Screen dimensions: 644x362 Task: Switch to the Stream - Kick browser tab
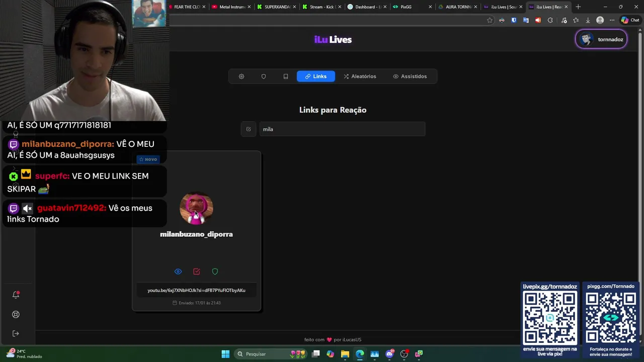pyautogui.click(x=321, y=7)
